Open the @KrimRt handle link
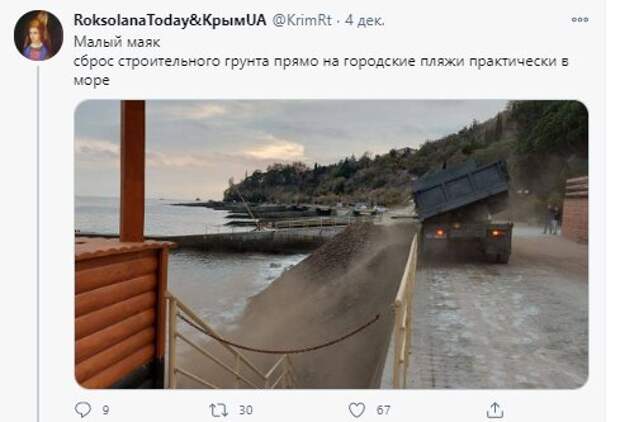This screenshot has width=620, height=422. pos(302,20)
